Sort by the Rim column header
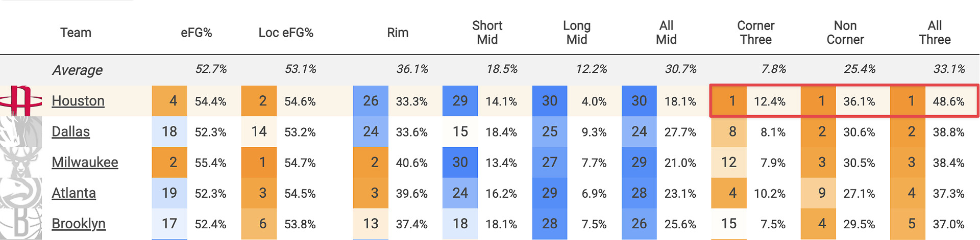This screenshot has height=240, width=980. click(398, 33)
